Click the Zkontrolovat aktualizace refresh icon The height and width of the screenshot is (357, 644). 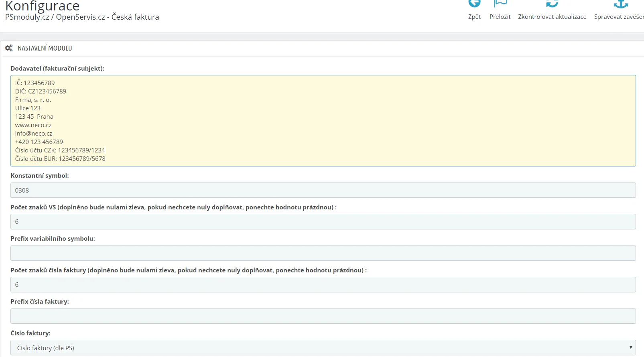[x=552, y=4]
